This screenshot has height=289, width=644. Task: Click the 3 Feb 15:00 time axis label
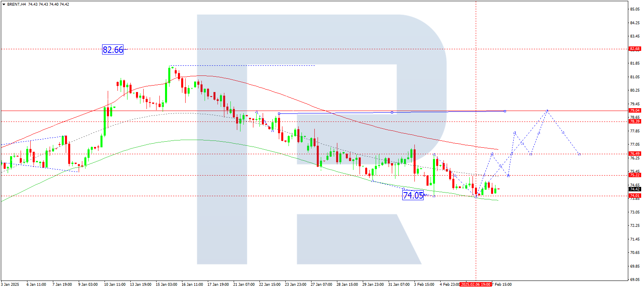(424, 285)
